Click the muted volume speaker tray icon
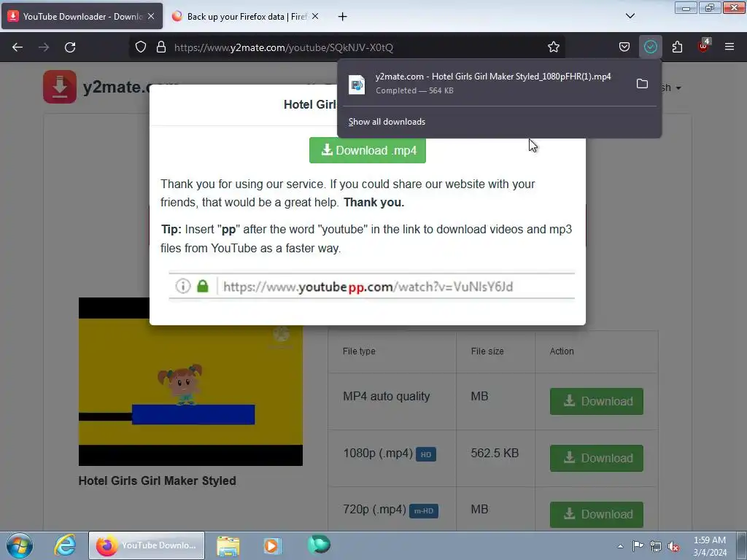The height and width of the screenshot is (560, 747). coord(673,547)
